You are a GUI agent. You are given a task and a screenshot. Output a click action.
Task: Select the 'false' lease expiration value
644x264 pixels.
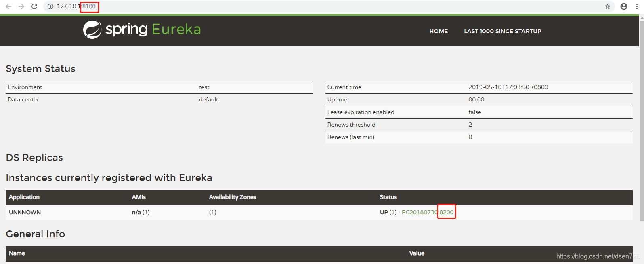pos(475,112)
